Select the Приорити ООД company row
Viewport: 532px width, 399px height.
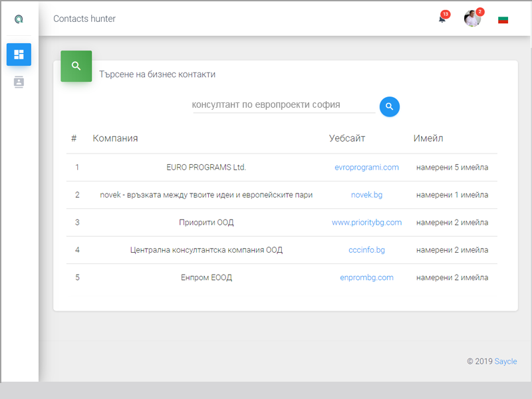pyautogui.click(x=206, y=223)
